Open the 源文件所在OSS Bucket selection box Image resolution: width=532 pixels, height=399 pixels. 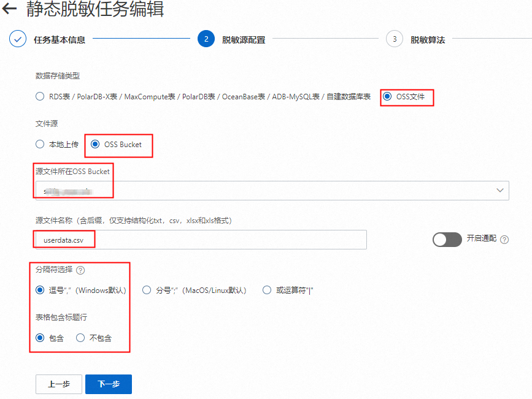(272, 191)
